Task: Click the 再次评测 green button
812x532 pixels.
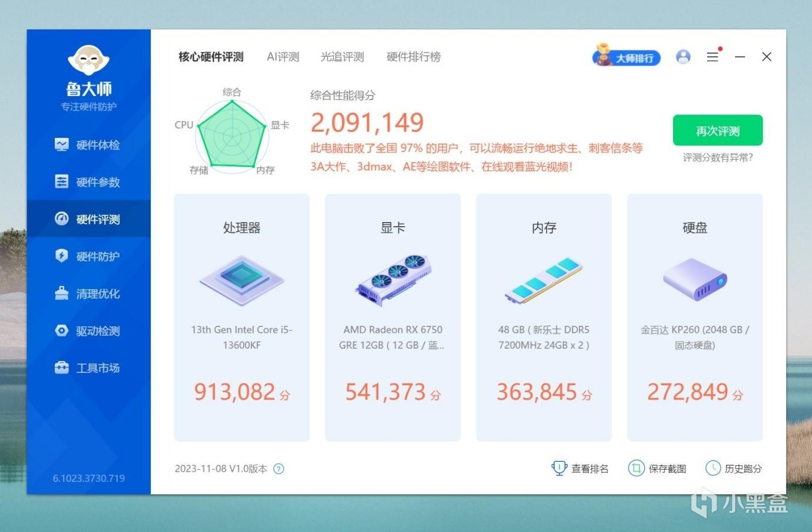Action: pos(718,130)
